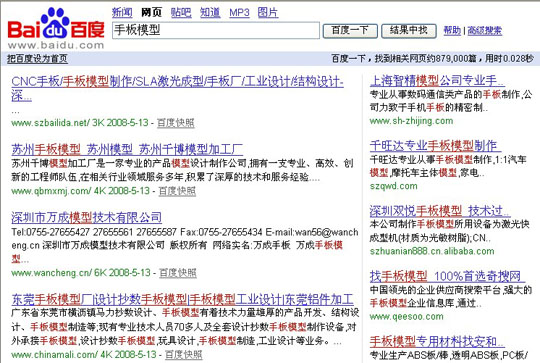The width and height of the screenshot is (540, 363).
Task: Switch to the 图片 tab
Action: [268, 13]
